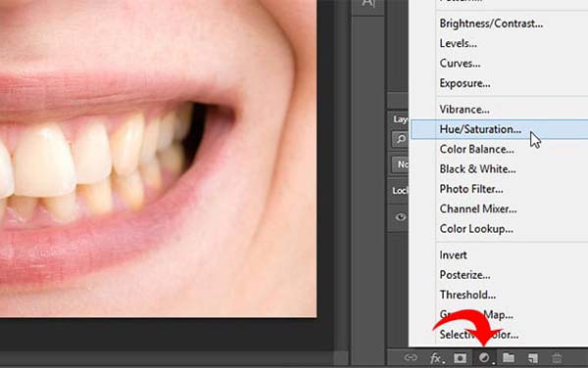Click the trash delete layer icon

557,358
